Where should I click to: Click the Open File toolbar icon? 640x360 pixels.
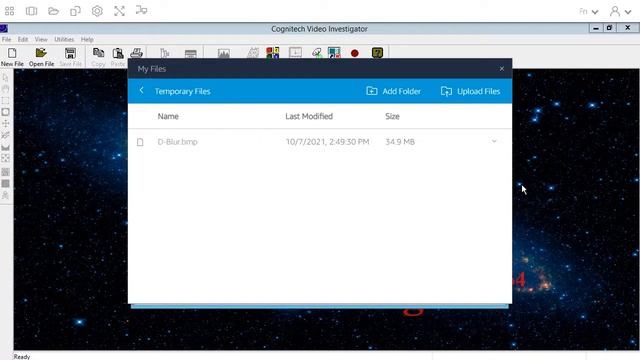click(41, 53)
